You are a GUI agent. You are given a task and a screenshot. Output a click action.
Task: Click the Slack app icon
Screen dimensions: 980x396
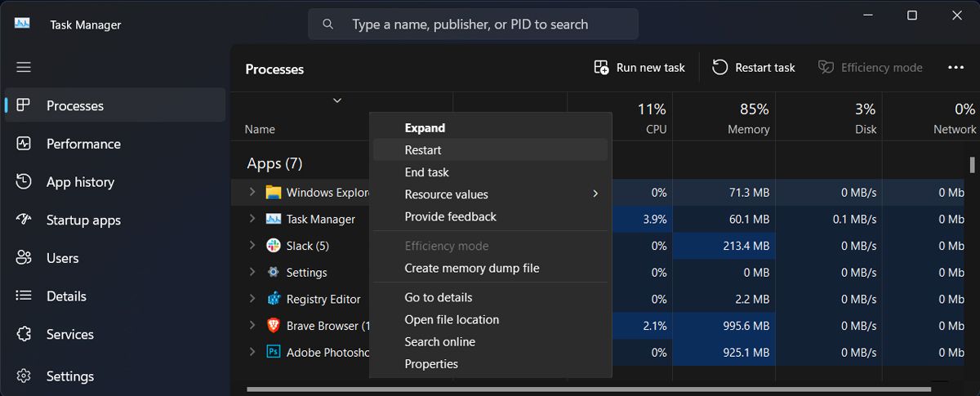tap(274, 246)
